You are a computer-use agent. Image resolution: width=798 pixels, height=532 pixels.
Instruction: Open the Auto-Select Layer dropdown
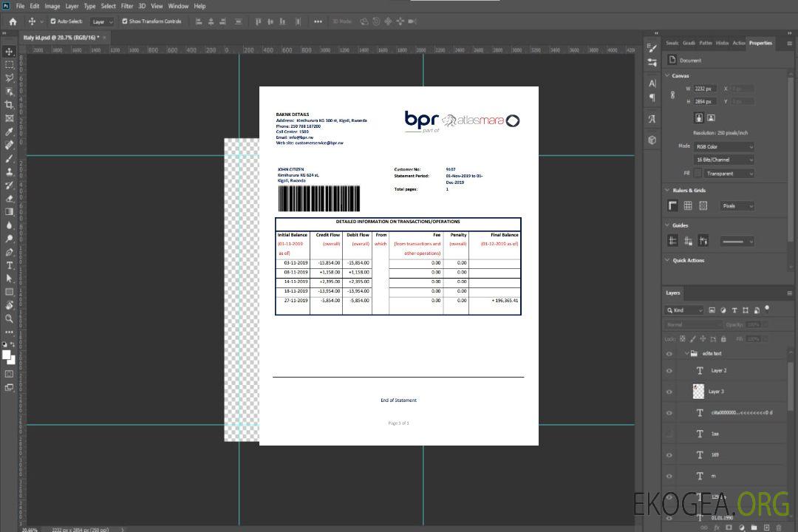[x=102, y=22]
